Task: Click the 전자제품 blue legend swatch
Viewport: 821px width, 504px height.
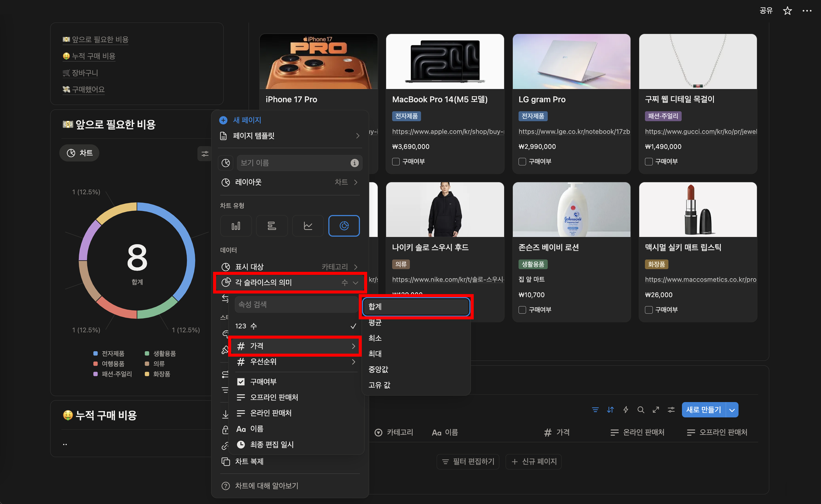Action: (x=96, y=353)
